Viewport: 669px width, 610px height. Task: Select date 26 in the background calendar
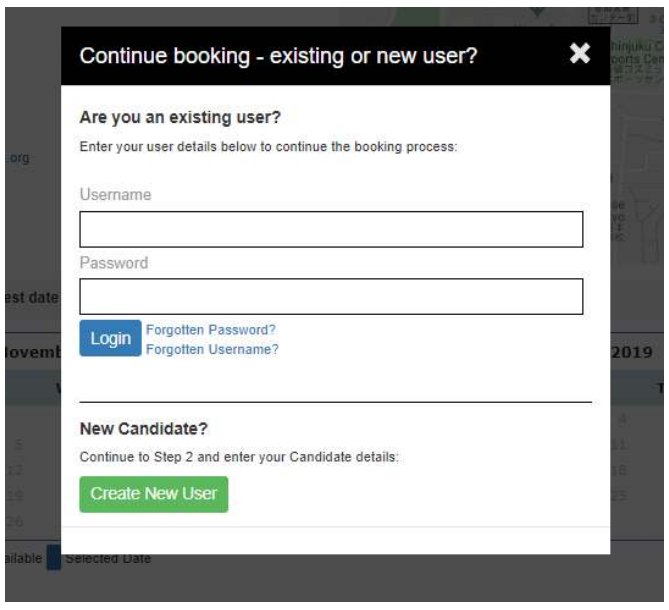coord(15,521)
